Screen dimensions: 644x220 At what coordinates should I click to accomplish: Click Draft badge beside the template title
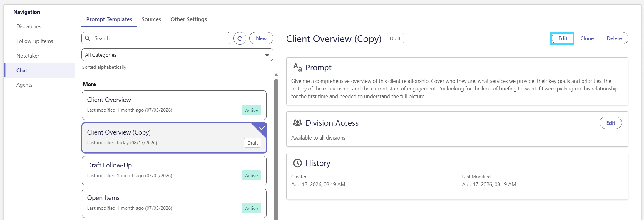pos(395,38)
